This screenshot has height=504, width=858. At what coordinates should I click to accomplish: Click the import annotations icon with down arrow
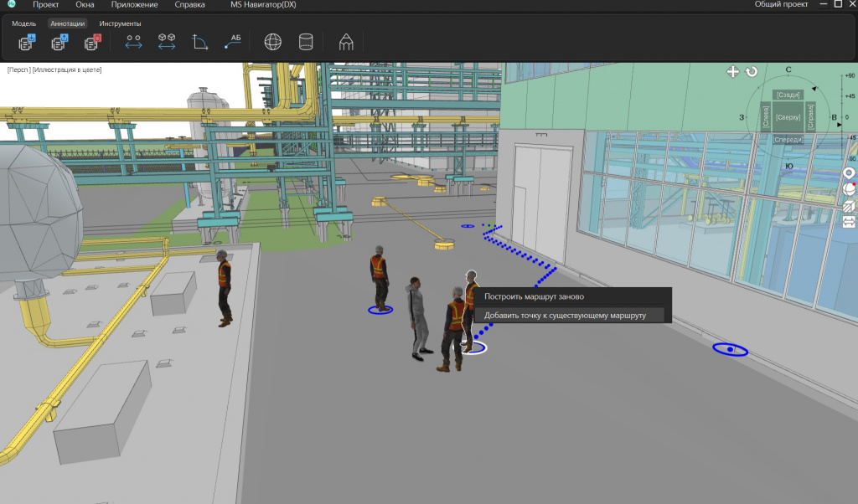click(27, 42)
